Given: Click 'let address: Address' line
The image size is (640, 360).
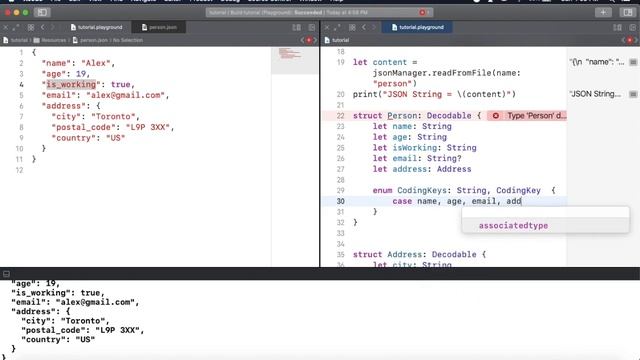Looking at the screenshot, I should tap(422, 169).
